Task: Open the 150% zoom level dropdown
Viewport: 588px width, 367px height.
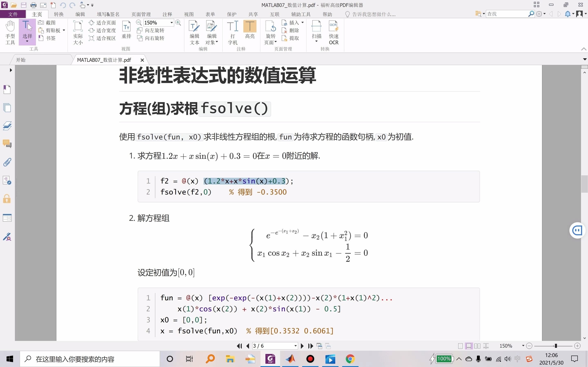Action: (171, 23)
